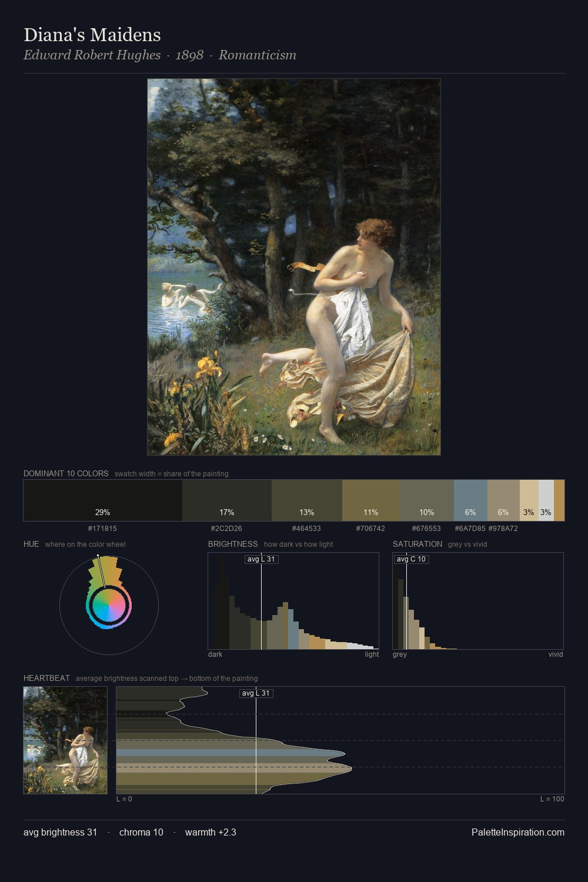
Task: Click the "L = 100" axis label
Action: pos(552,799)
